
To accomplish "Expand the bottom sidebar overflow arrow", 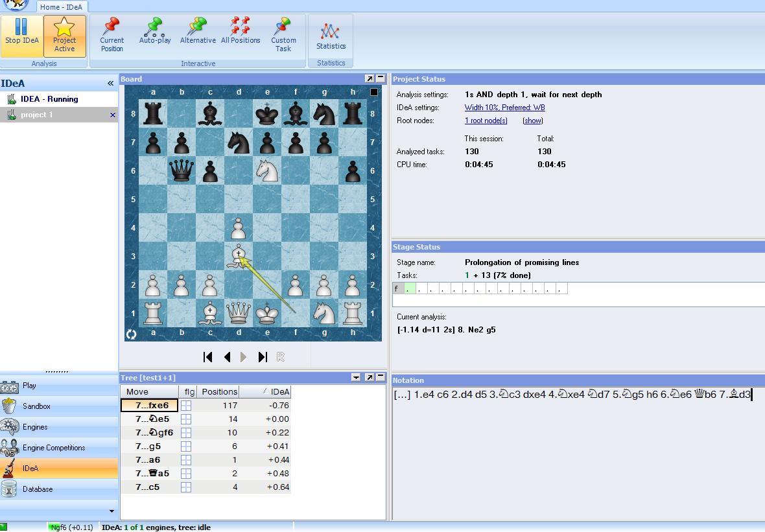I will 112,511.
